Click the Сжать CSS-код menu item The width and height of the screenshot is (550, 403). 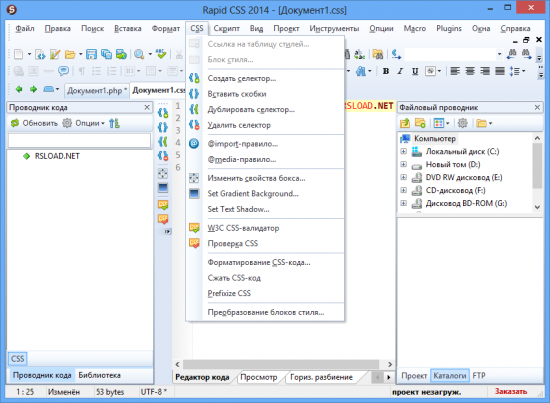[265, 278]
